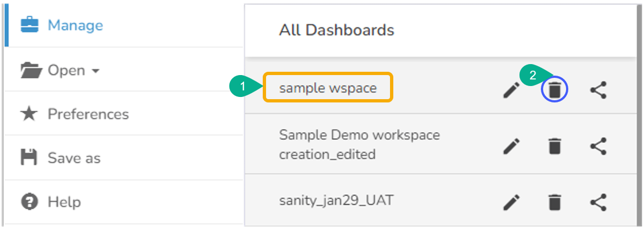Open the Help menu item
Image resolution: width=644 pixels, height=229 pixels.
click(64, 202)
